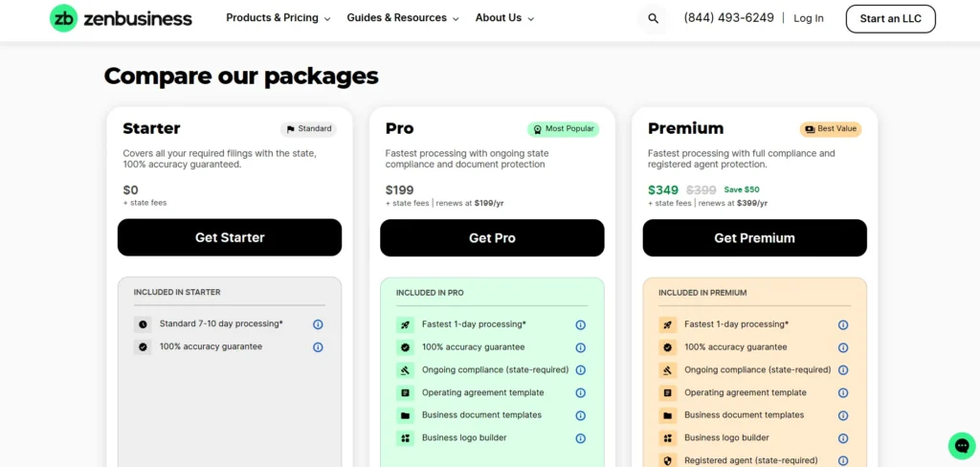The image size is (980, 467).
Task: Click info icon for Premium business logo builder
Action: point(843,438)
